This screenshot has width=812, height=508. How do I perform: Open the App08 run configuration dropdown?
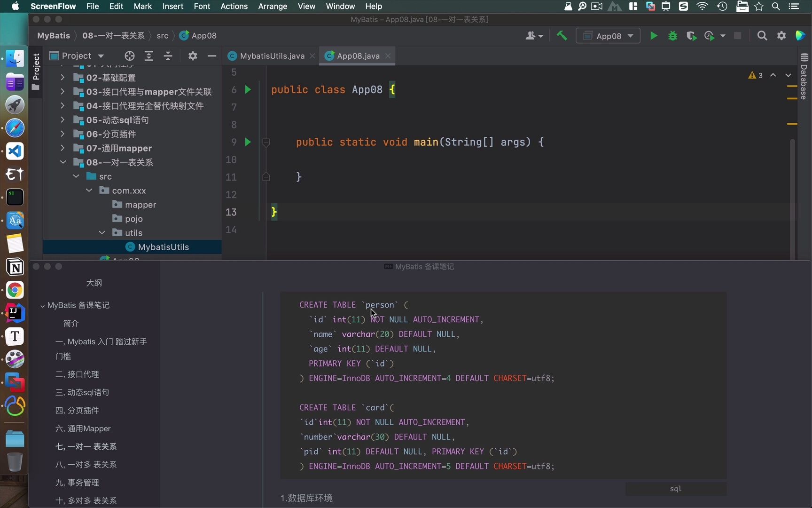click(x=608, y=36)
